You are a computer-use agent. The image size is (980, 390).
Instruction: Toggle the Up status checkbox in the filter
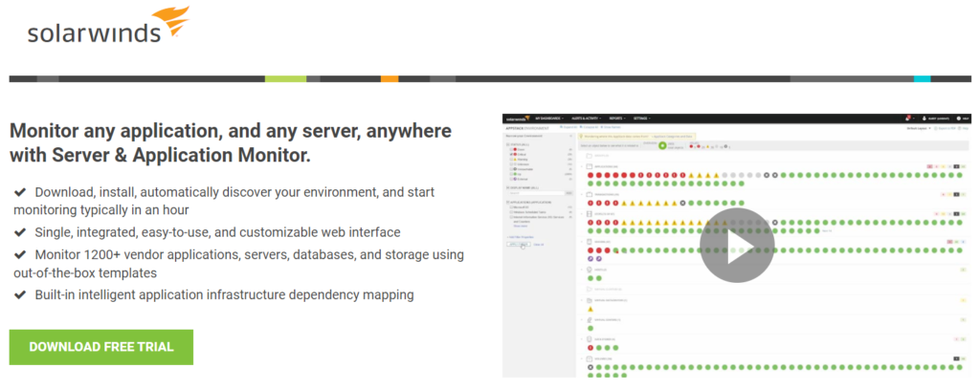click(x=511, y=174)
